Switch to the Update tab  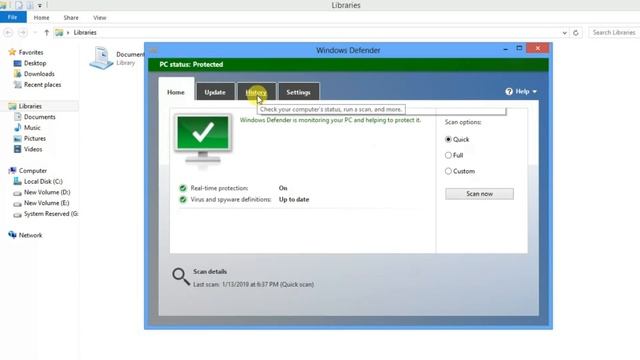point(215,92)
